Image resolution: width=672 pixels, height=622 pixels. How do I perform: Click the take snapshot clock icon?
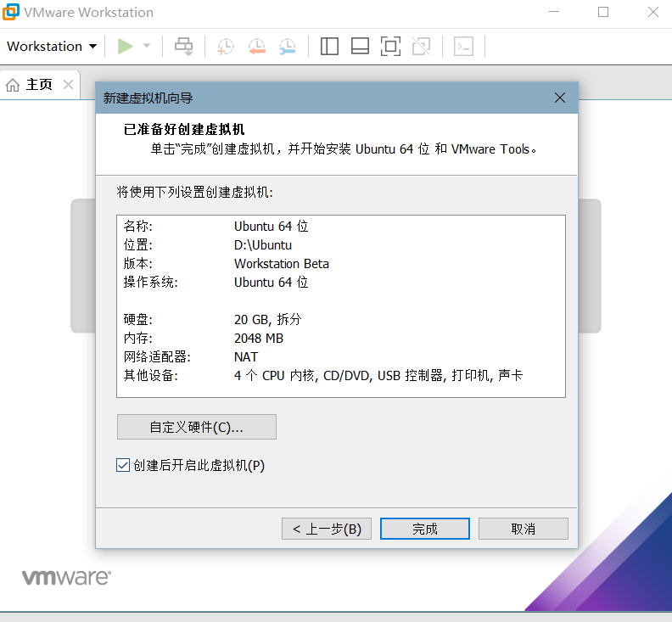226,47
